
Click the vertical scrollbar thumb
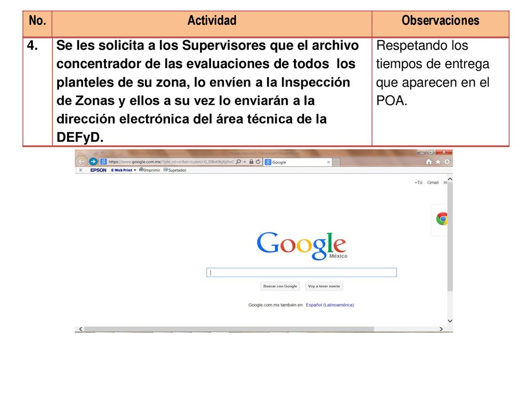(x=450, y=237)
